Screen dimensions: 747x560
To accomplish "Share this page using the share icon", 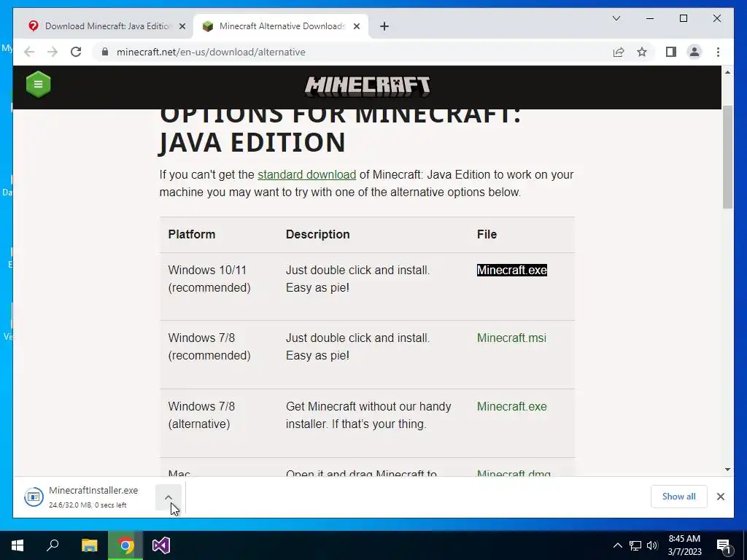I will coord(619,52).
